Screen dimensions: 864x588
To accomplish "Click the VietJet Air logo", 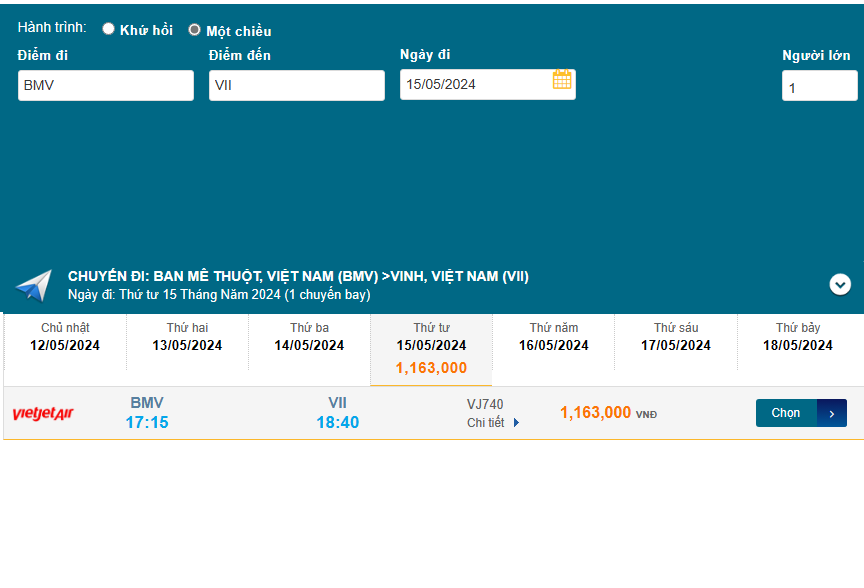I will click(43, 413).
